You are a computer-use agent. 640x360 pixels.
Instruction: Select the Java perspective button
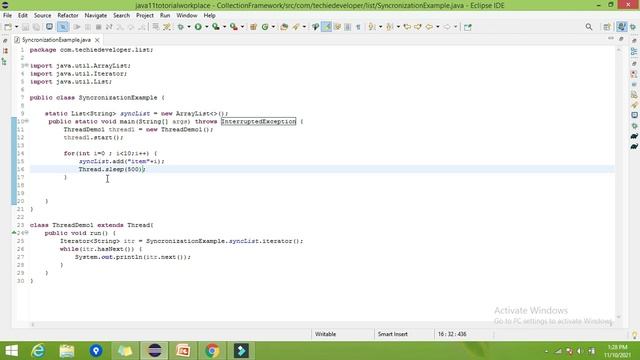pos(622,27)
